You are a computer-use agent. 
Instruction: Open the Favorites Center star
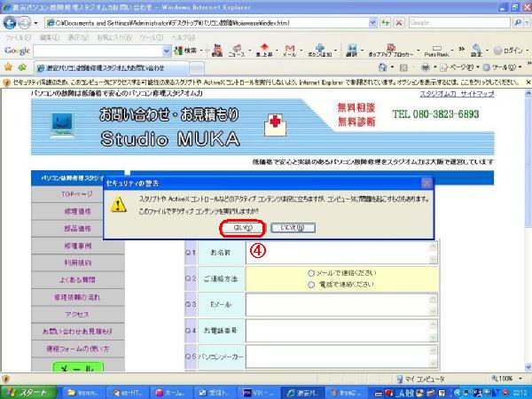point(8,67)
